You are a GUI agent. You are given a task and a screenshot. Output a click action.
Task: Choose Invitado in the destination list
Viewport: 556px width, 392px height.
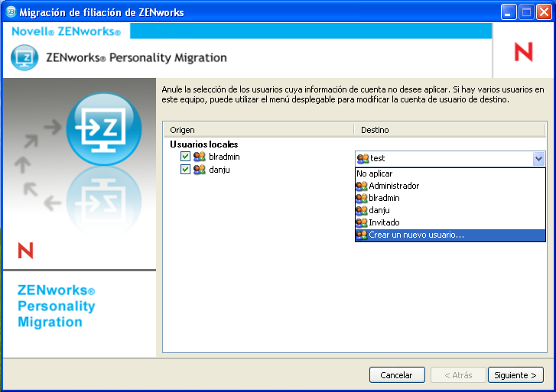click(450, 222)
